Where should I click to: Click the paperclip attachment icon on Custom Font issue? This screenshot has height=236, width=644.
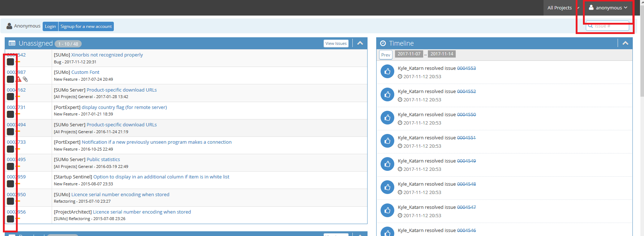25,79
